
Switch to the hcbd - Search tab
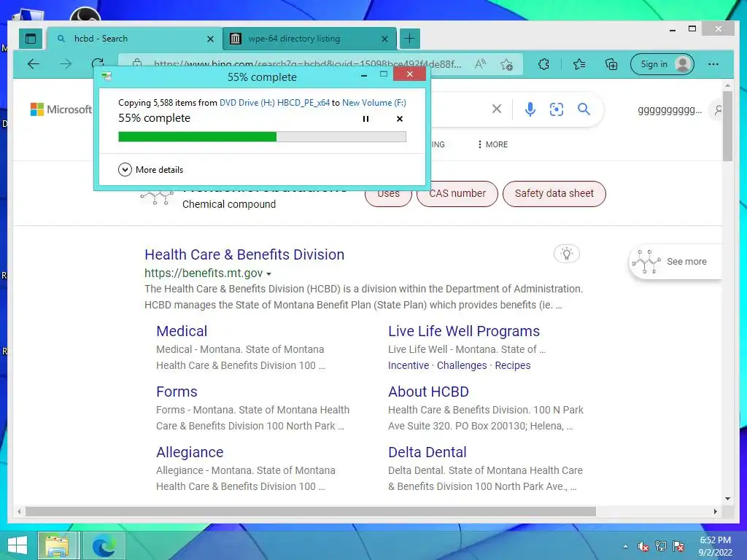click(x=134, y=39)
